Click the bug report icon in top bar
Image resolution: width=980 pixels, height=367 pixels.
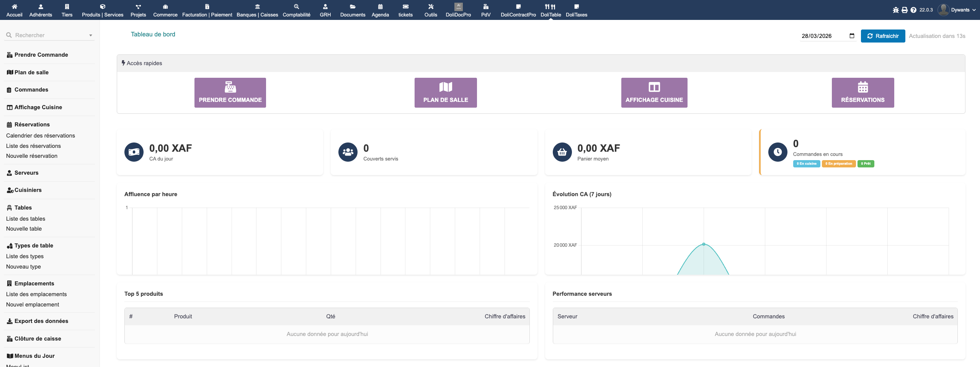[x=896, y=10]
